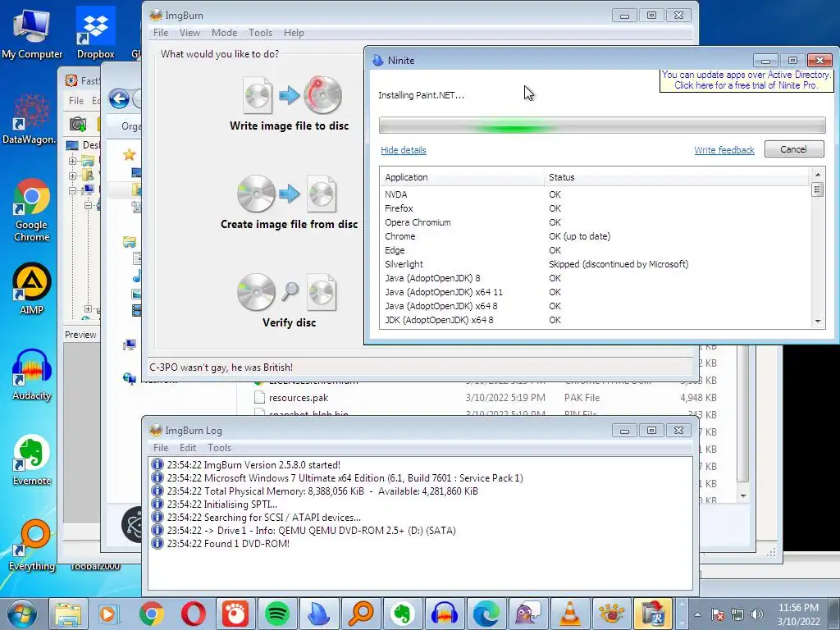Click the Write feedback link
Viewport: 840px width, 630px height.
724,150
